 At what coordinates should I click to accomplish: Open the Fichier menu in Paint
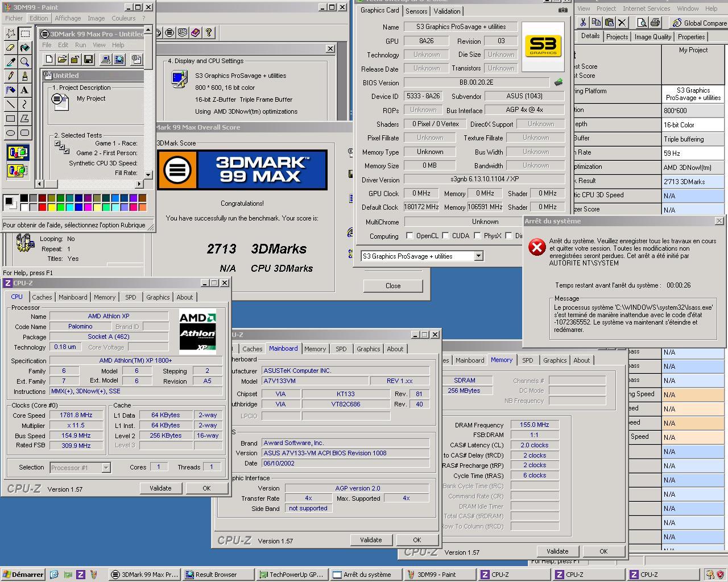click(x=14, y=18)
